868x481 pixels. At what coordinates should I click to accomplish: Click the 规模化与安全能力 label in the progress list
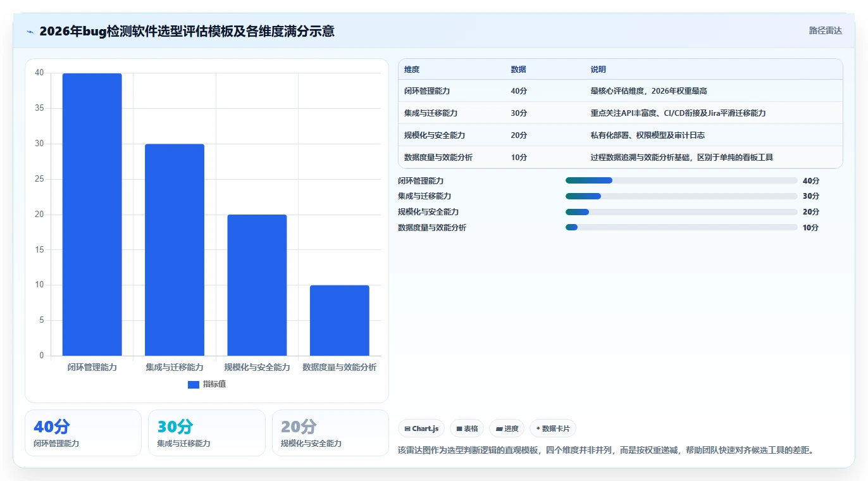(x=428, y=212)
